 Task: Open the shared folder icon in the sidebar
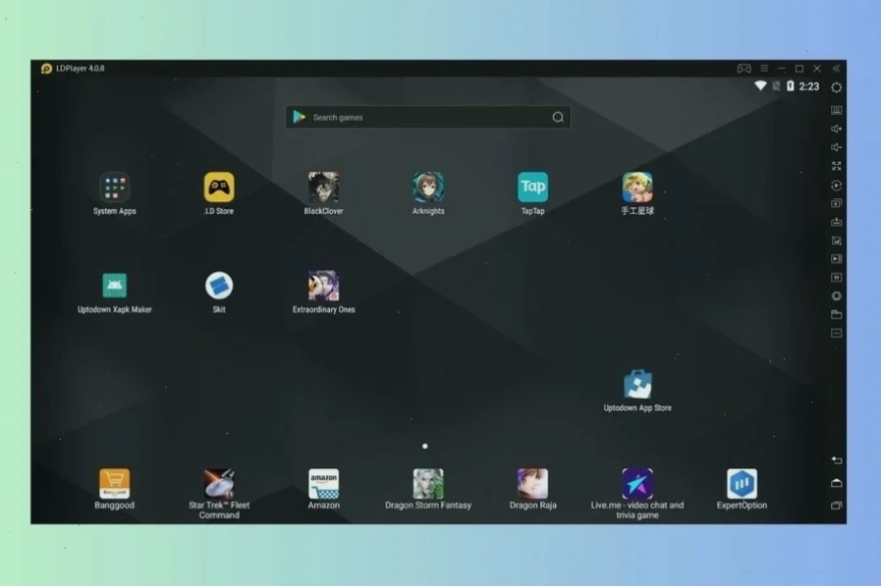coord(837,314)
